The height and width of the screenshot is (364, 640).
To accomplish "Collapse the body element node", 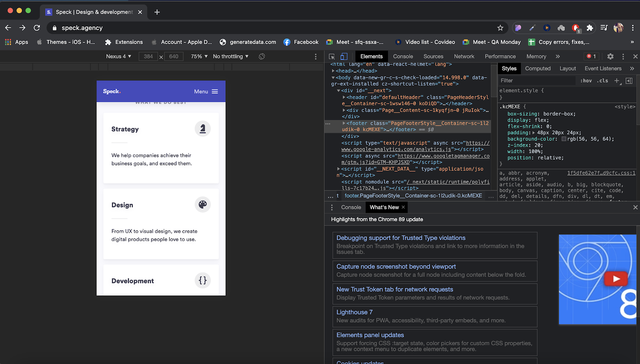I will tap(333, 78).
